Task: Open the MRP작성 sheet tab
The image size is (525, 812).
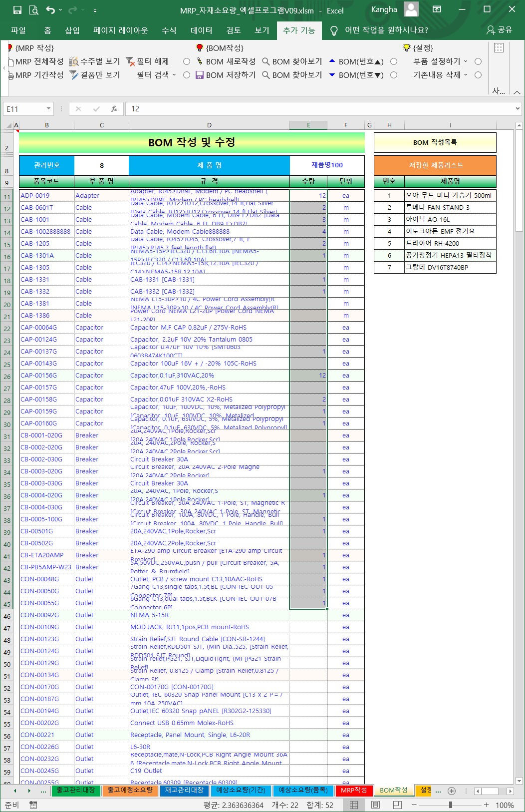Action: coord(354,790)
